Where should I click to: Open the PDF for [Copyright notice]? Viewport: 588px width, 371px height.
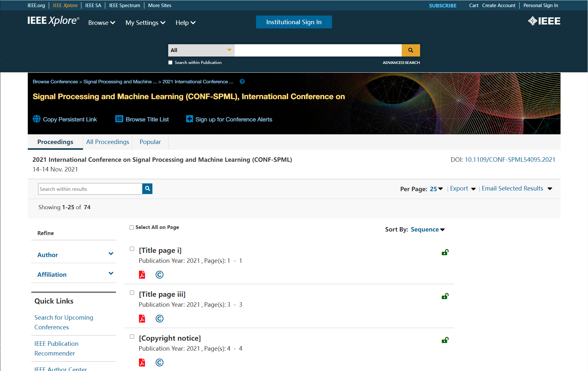[x=142, y=362]
